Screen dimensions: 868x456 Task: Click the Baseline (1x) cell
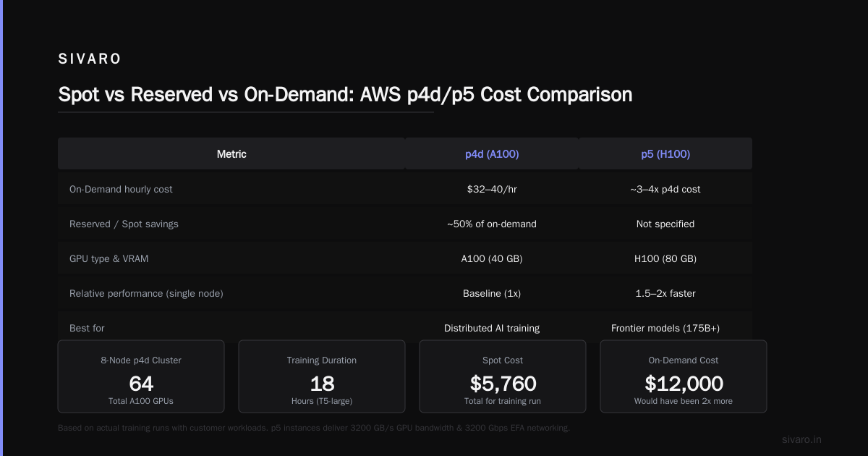coord(492,293)
